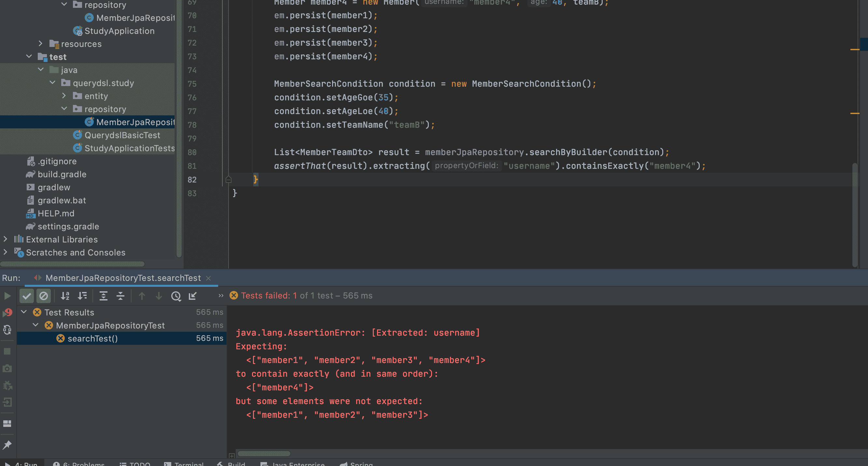Click the Import Tests from File icon

[193, 296]
